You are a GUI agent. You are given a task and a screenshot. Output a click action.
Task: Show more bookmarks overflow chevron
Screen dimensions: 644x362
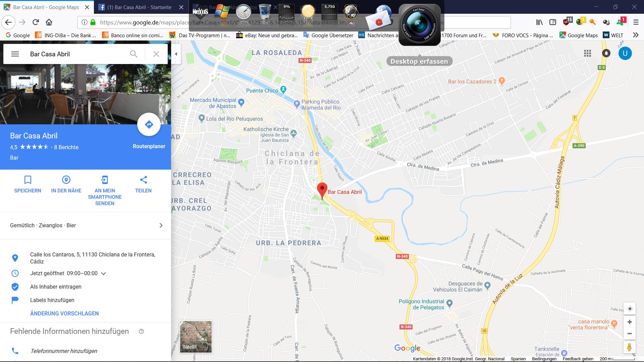[635, 35]
